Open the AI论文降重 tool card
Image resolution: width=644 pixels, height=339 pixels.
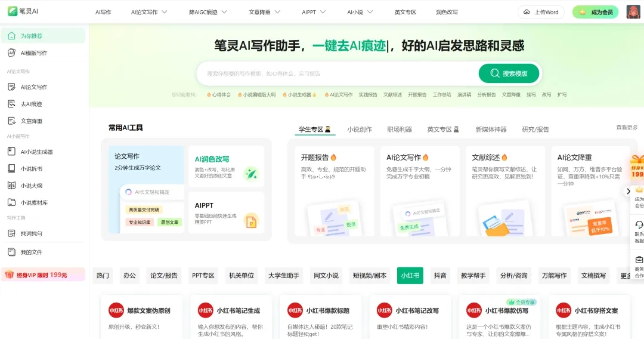pyautogui.click(x=590, y=191)
